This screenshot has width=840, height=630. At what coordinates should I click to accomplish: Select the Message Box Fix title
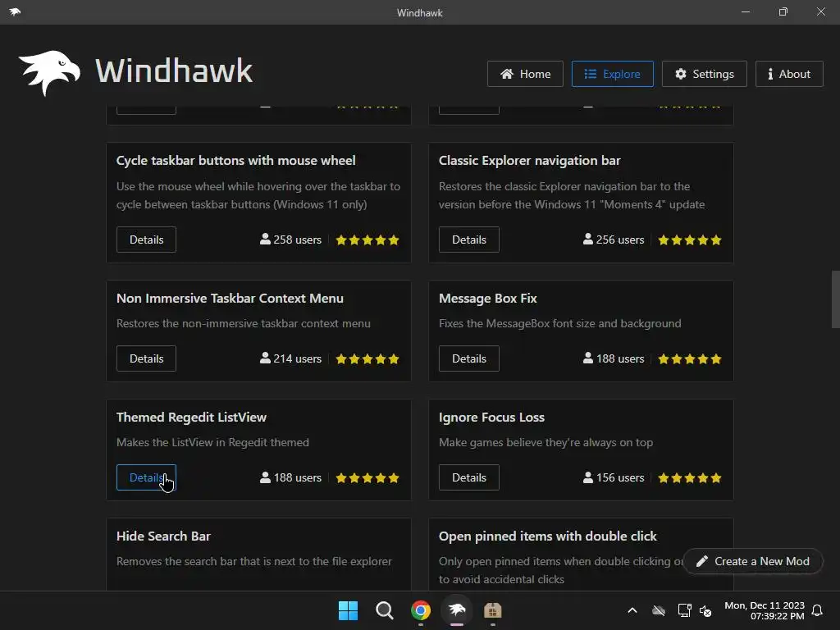487,298
